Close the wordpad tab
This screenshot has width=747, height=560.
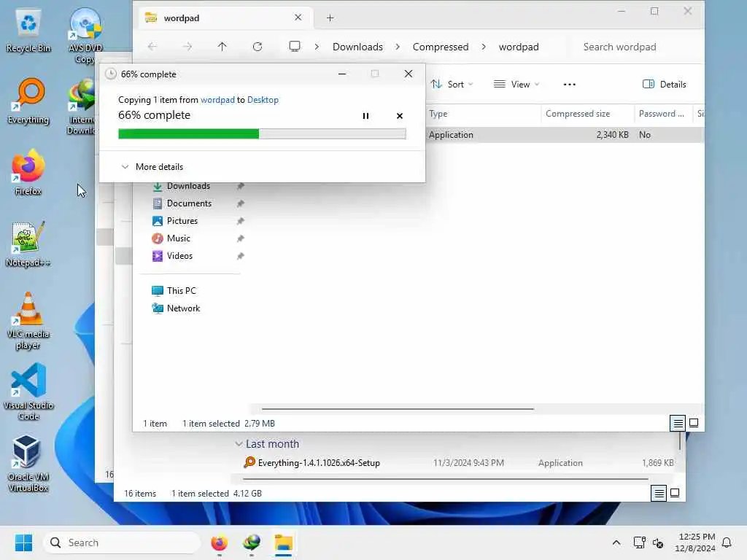coord(298,17)
